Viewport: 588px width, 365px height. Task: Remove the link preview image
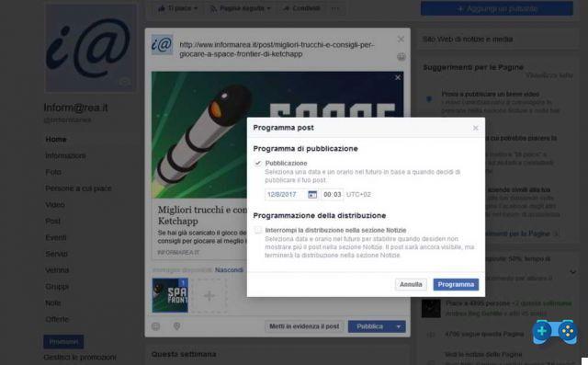click(x=398, y=77)
